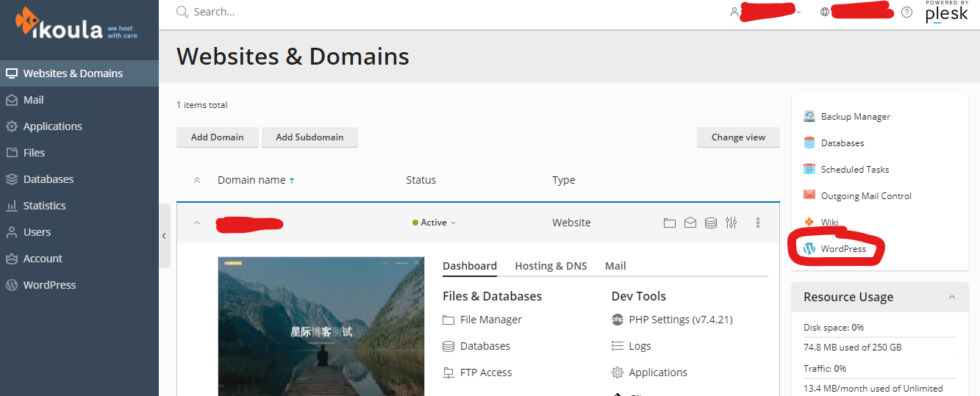Sort by Domain name column header
This screenshot has width=980, height=396.
pyautogui.click(x=251, y=180)
